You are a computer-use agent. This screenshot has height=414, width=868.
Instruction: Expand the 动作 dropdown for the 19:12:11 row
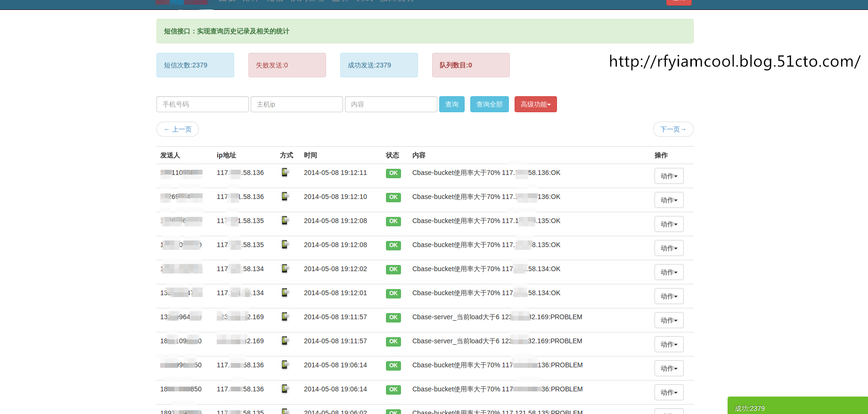[669, 176]
